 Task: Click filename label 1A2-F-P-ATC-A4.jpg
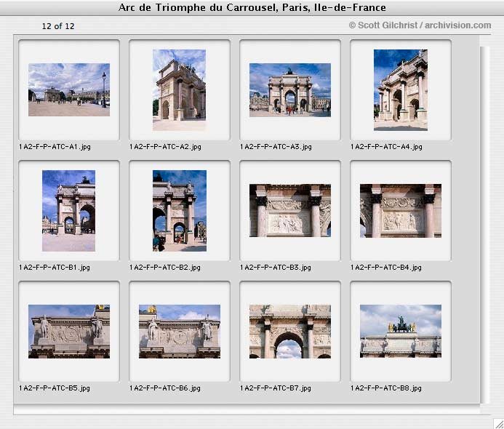(x=386, y=147)
